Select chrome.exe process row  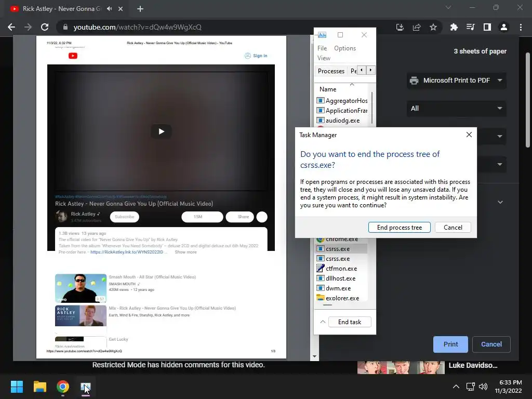click(x=341, y=239)
